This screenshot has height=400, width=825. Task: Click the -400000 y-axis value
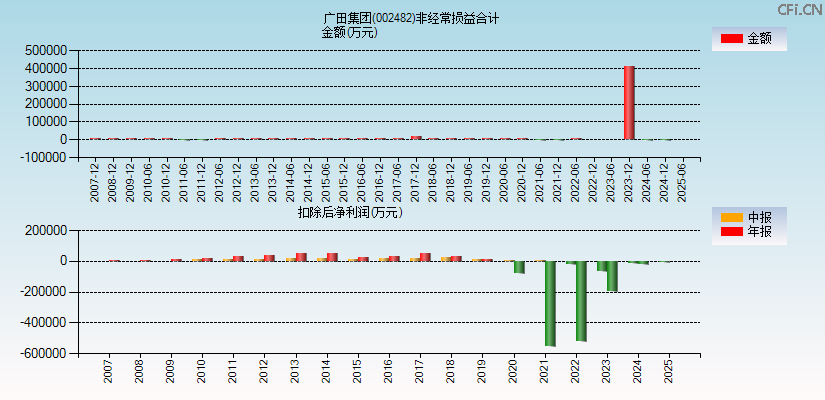(x=43, y=323)
